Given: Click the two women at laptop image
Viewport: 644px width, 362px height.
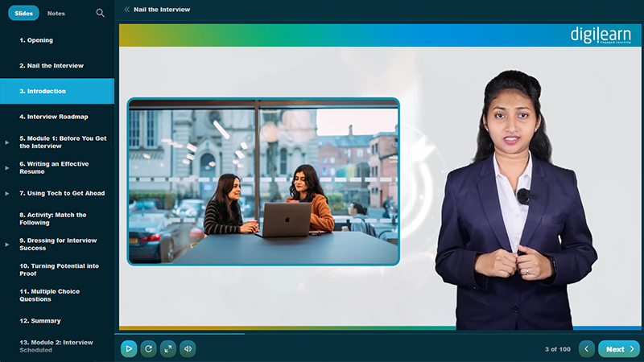Looking at the screenshot, I should click(x=263, y=182).
